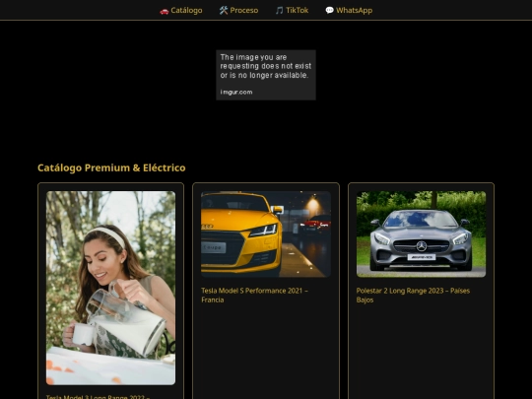This screenshot has width=532, height=399.
Task: Click the Catálogo Premium & Eléctrico heading
Action: tap(111, 167)
